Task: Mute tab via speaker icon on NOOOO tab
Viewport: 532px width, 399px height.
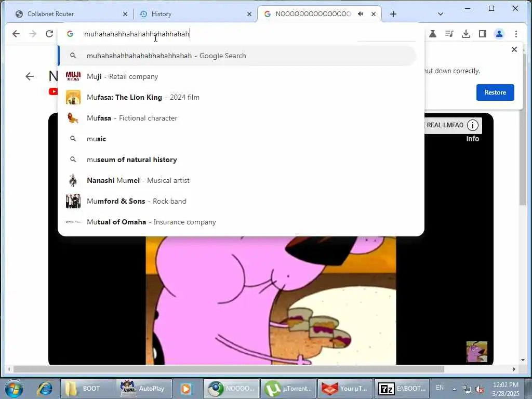Action: [361, 14]
